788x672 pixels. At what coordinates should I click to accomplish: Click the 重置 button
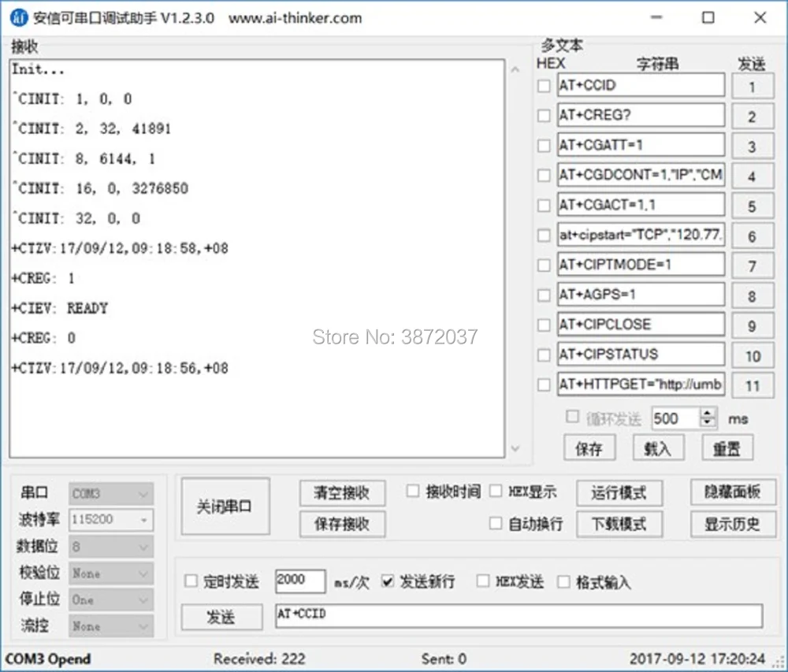pyautogui.click(x=727, y=448)
